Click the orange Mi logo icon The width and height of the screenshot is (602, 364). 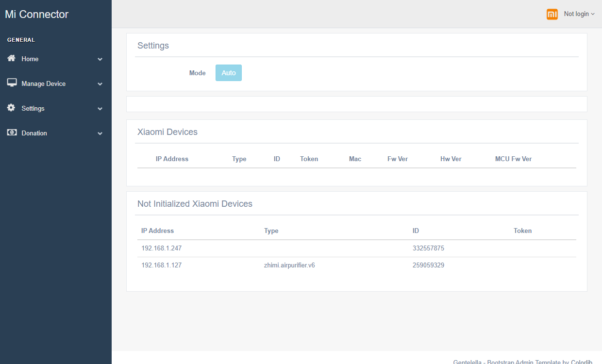click(552, 14)
